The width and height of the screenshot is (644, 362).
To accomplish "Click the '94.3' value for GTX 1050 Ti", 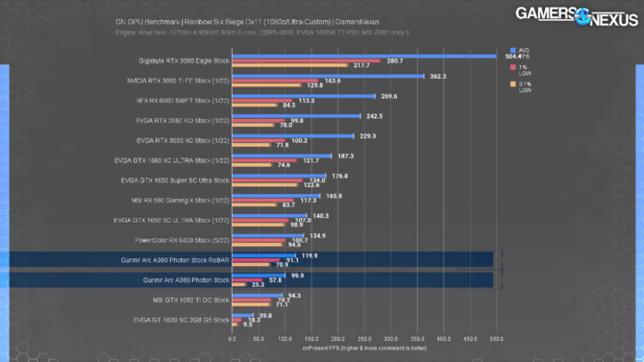I will coord(294,296).
